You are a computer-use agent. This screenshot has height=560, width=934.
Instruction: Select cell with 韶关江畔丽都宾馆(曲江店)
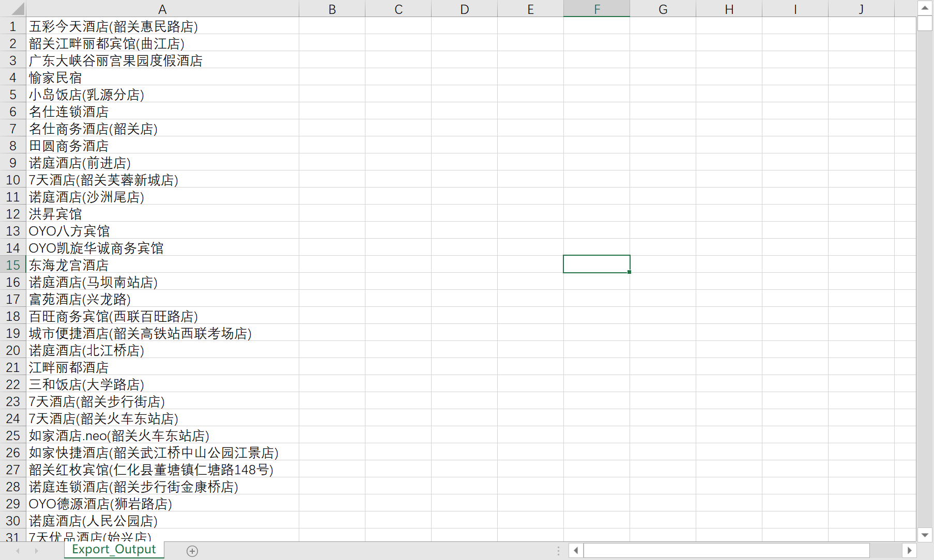click(x=162, y=43)
